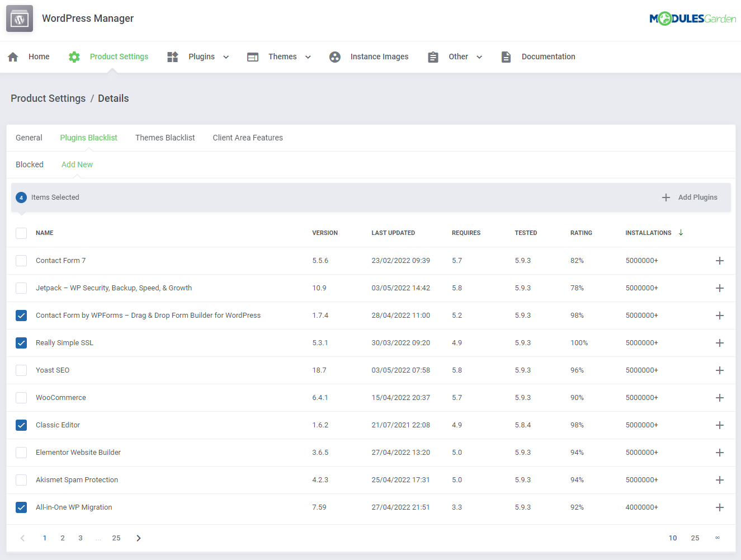This screenshot has height=560, width=741.
Task: Expand the Themes menu chevron
Action: [308, 57]
